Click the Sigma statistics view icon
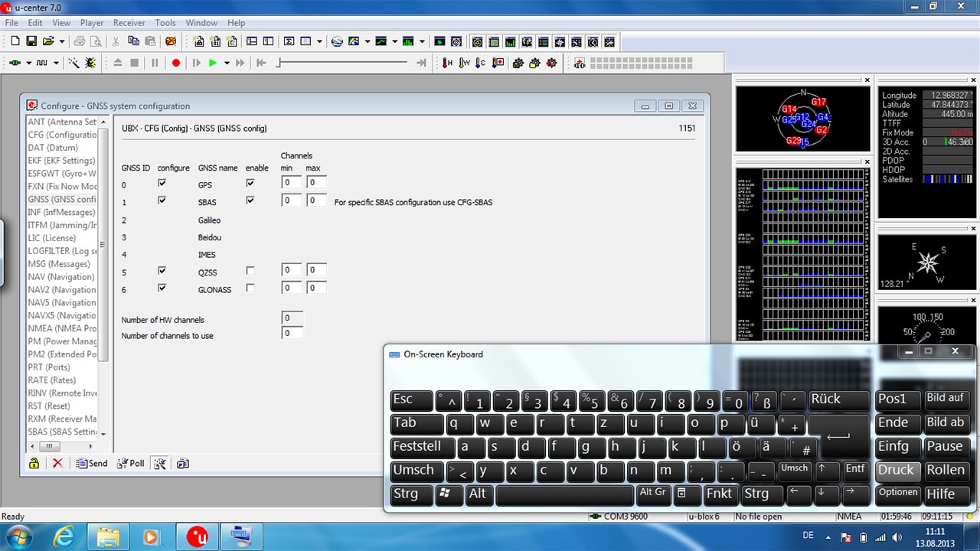The width and height of the screenshot is (980, 551). tap(289, 41)
